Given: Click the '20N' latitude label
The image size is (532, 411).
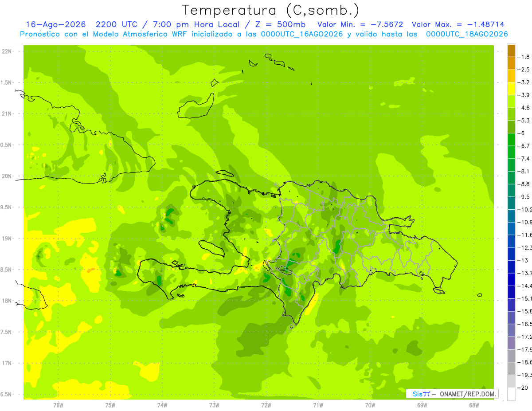Looking at the screenshot, I should coord(7,176).
